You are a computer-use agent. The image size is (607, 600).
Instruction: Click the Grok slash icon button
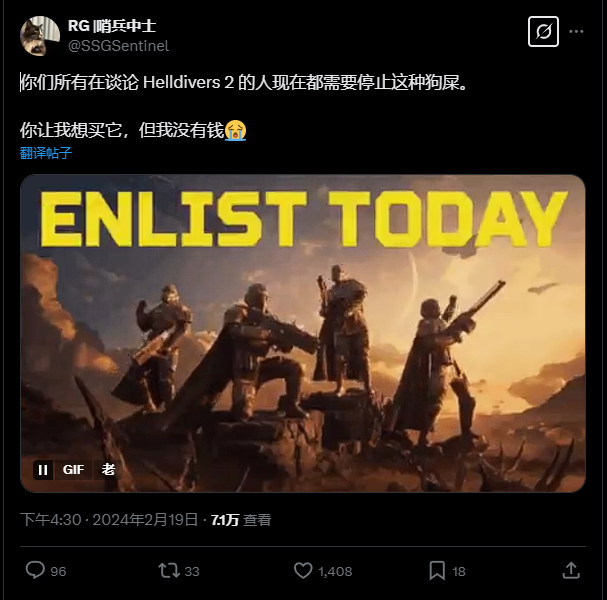coord(543,31)
